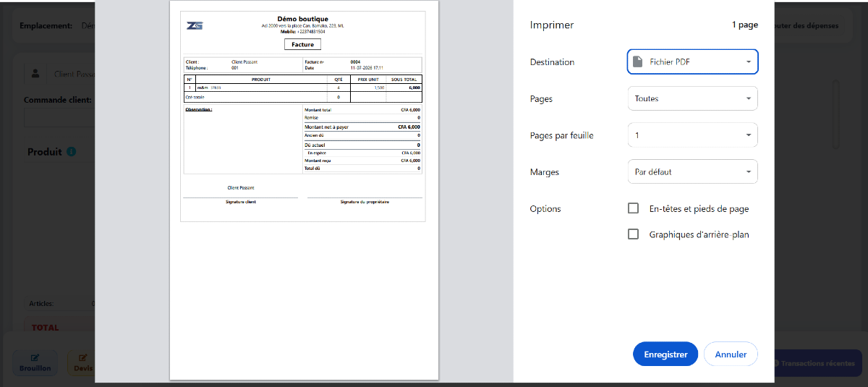Click the Démo boutique title in preview

point(302,19)
